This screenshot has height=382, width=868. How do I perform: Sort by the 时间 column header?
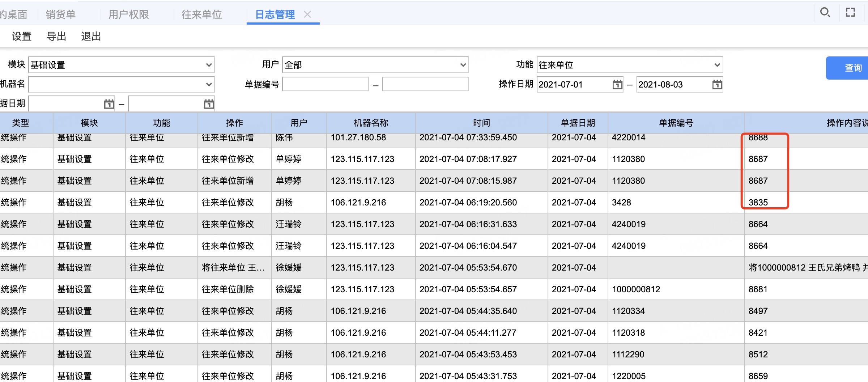point(482,123)
